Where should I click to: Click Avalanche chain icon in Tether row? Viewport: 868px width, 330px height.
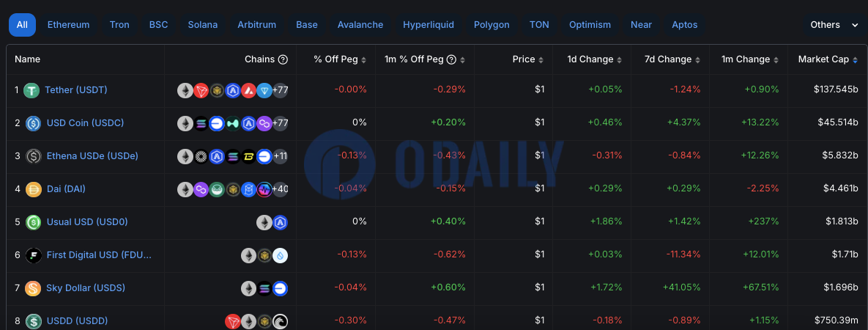click(248, 90)
